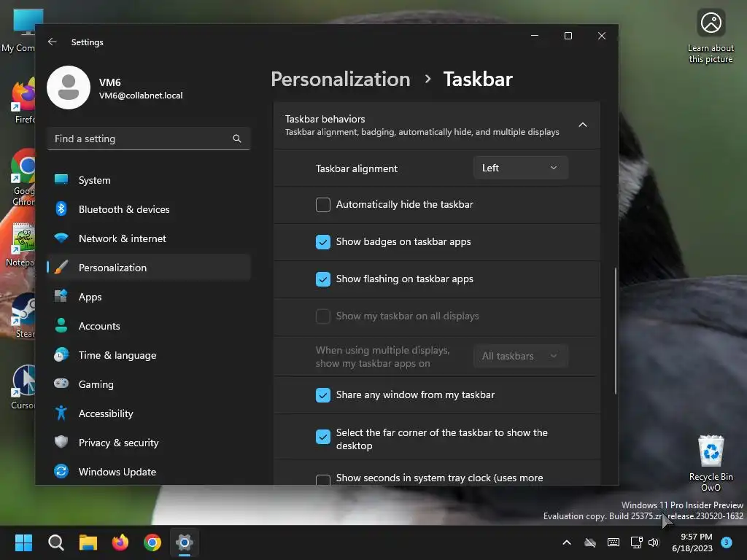Click the Show my taskbar on all displays checkbox
The image size is (747, 560).
pyautogui.click(x=323, y=316)
